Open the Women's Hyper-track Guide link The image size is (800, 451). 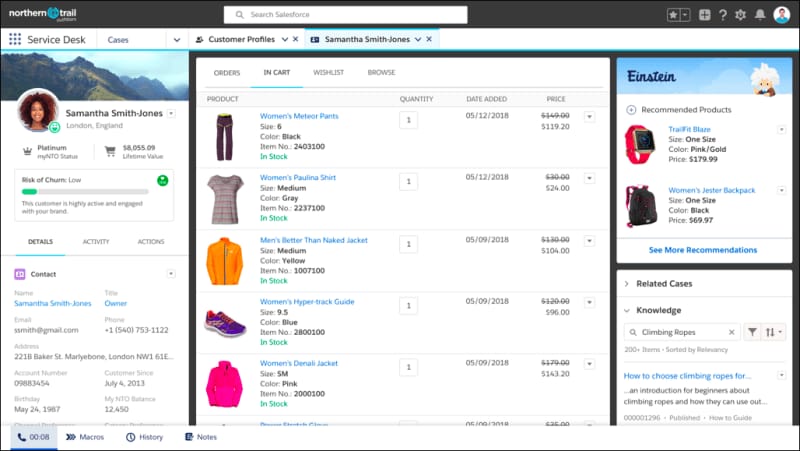click(307, 302)
